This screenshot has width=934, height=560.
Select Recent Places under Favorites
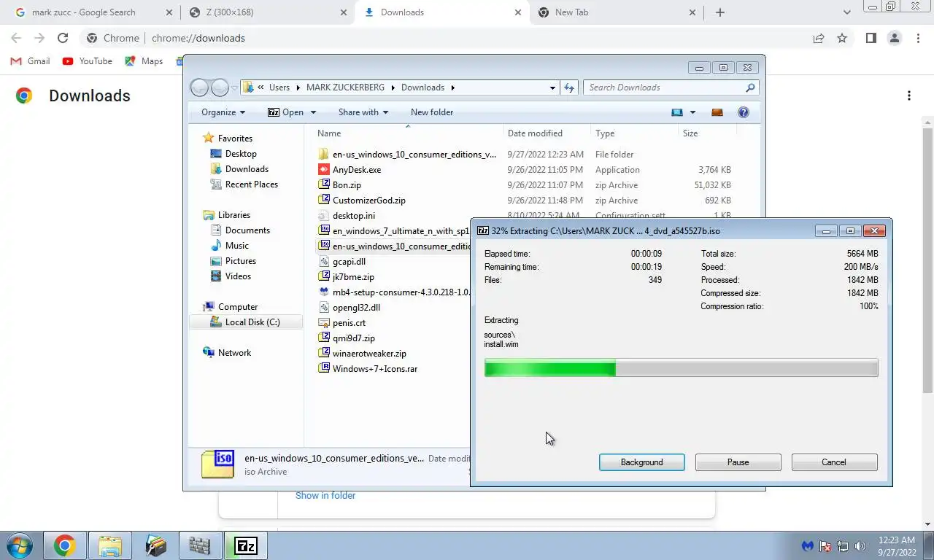[x=252, y=184]
